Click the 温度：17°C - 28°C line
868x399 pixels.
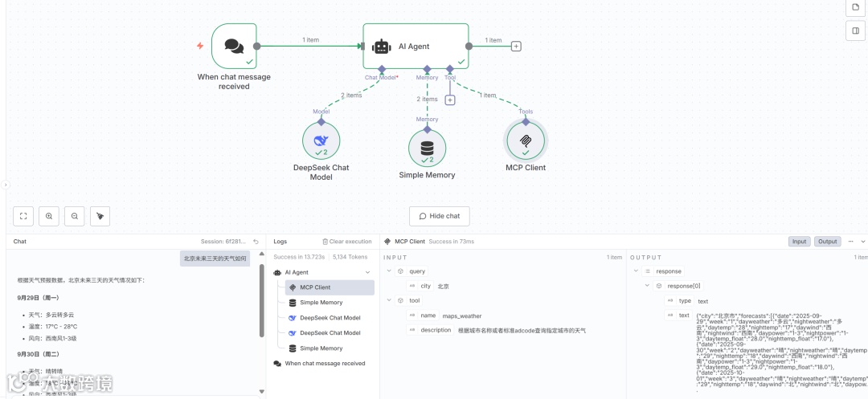pyautogui.click(x=53, y=326)
